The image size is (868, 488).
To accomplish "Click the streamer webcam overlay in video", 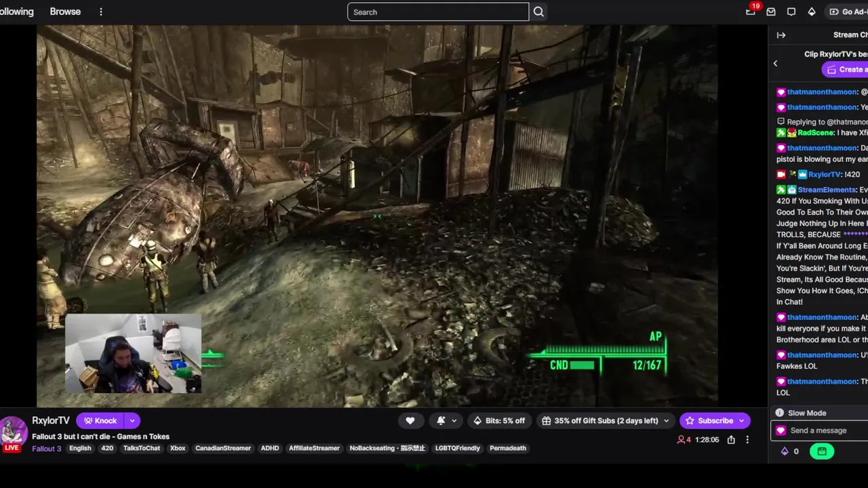I will click(x=134, y=354).
